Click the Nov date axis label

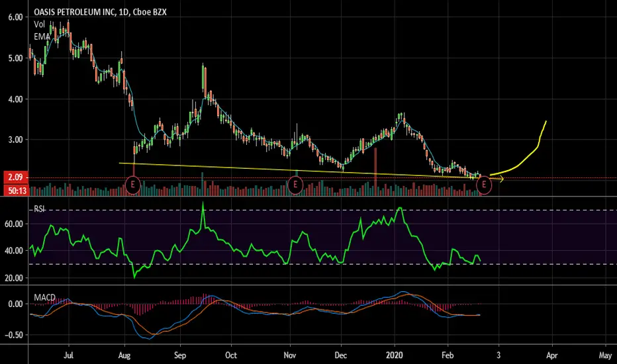pyautogui.click(x=289, y=355)
